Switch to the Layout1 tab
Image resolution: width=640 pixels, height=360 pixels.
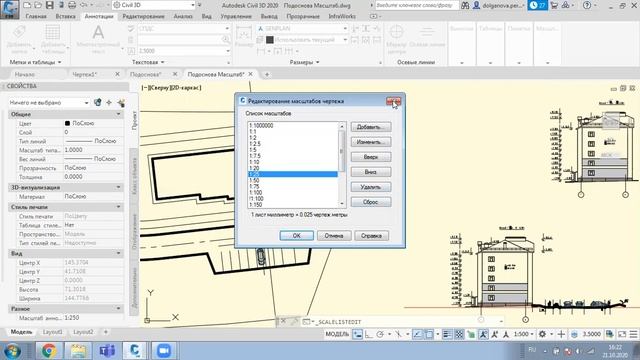click(53, 332)
